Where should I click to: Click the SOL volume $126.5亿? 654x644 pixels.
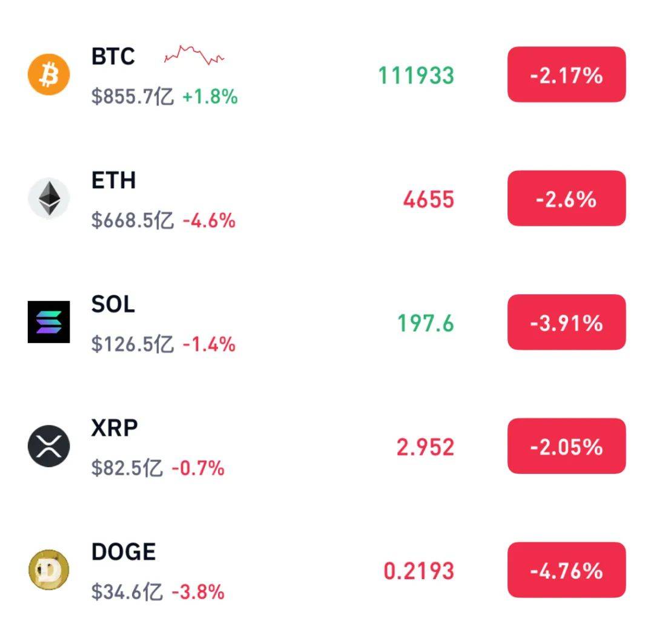pos(132,344)
